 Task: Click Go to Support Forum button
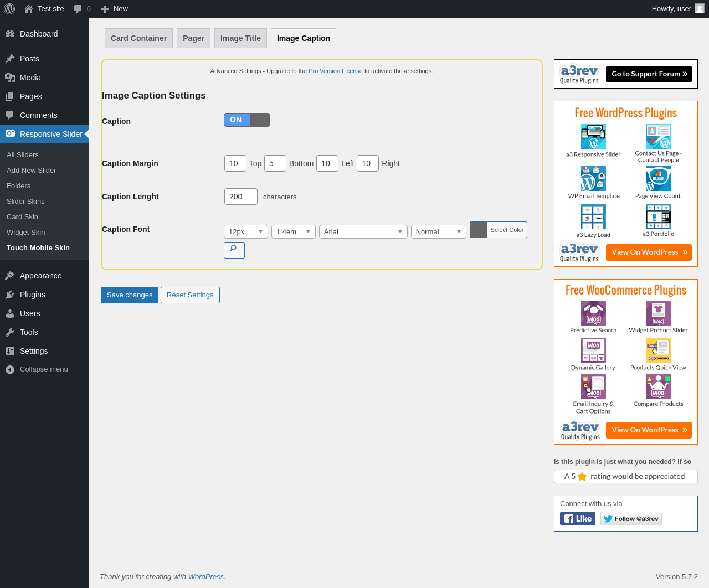649,74
